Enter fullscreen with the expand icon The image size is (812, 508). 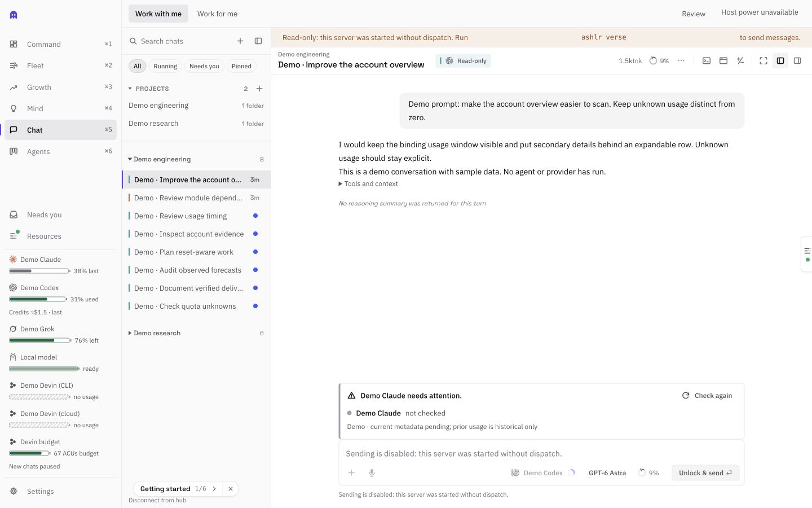coord(764,60)
